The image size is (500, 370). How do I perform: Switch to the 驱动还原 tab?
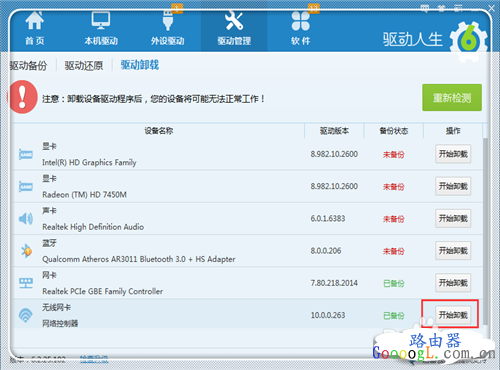84,66
